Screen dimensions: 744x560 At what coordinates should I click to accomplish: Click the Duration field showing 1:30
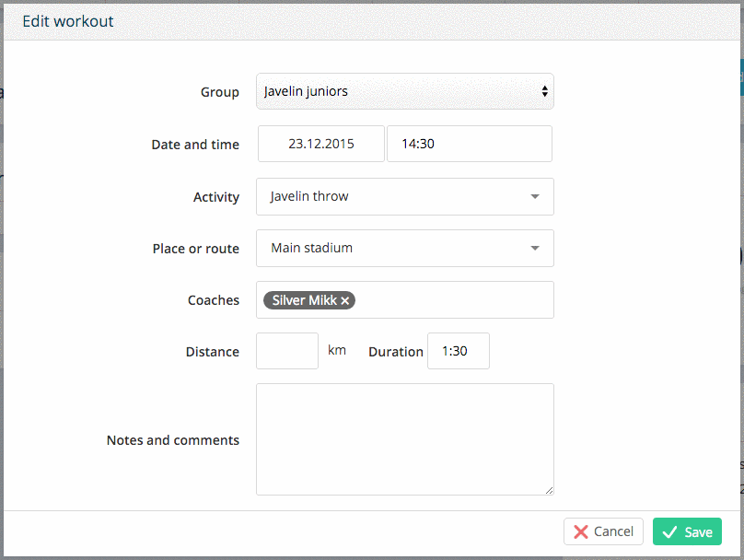(459, 351)
